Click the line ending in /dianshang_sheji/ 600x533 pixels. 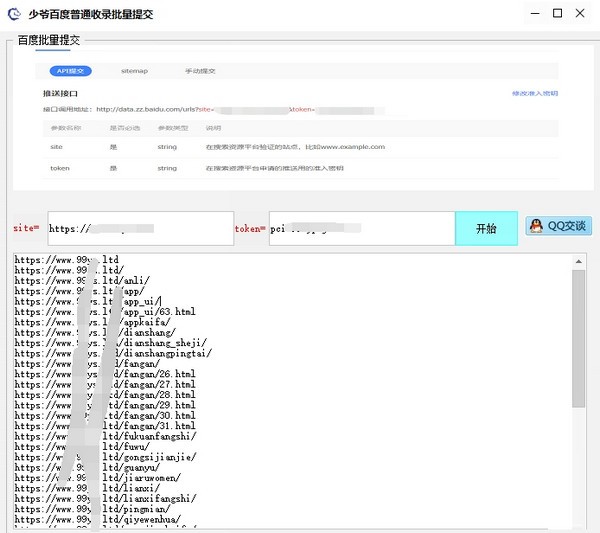pos(111,342)
